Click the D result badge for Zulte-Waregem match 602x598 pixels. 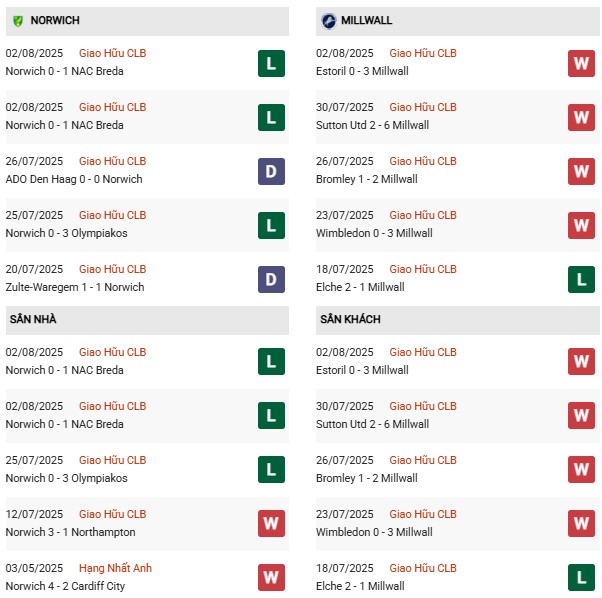pos(271,279)
